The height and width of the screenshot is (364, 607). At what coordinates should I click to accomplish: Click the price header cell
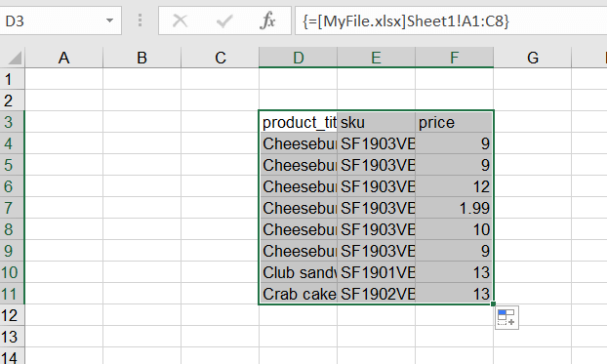pyautogui.click(x=455, y=122)
